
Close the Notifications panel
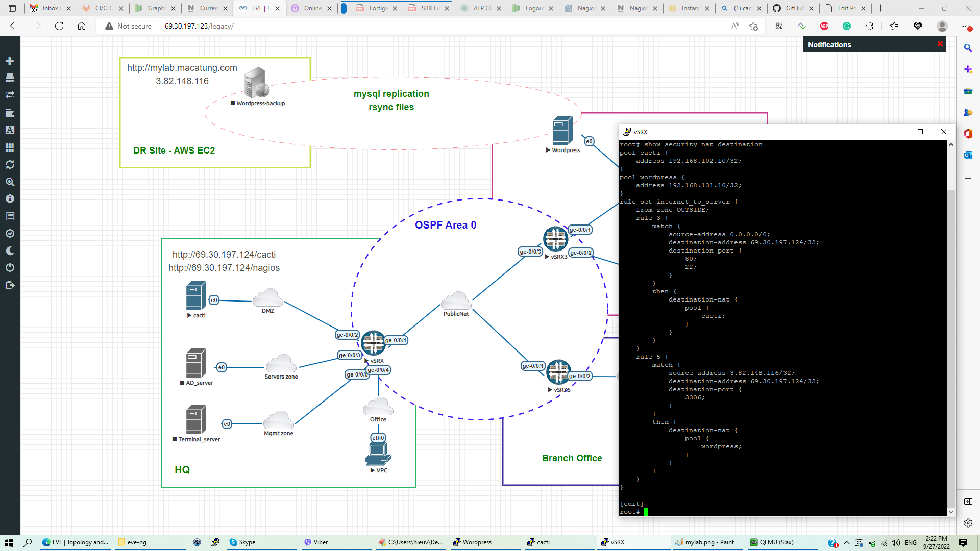(x=940, y=44)
